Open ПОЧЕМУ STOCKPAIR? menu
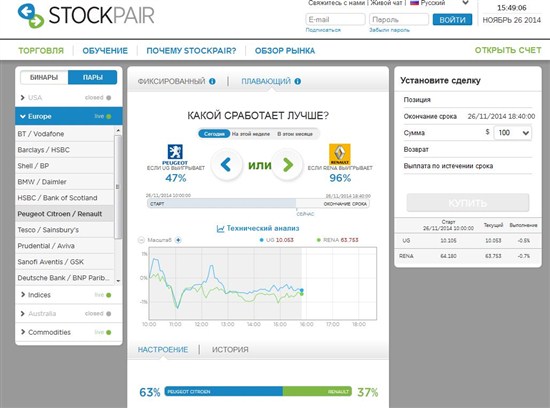The width and height of the screenshot is (550, 408). tap(191, 51)
